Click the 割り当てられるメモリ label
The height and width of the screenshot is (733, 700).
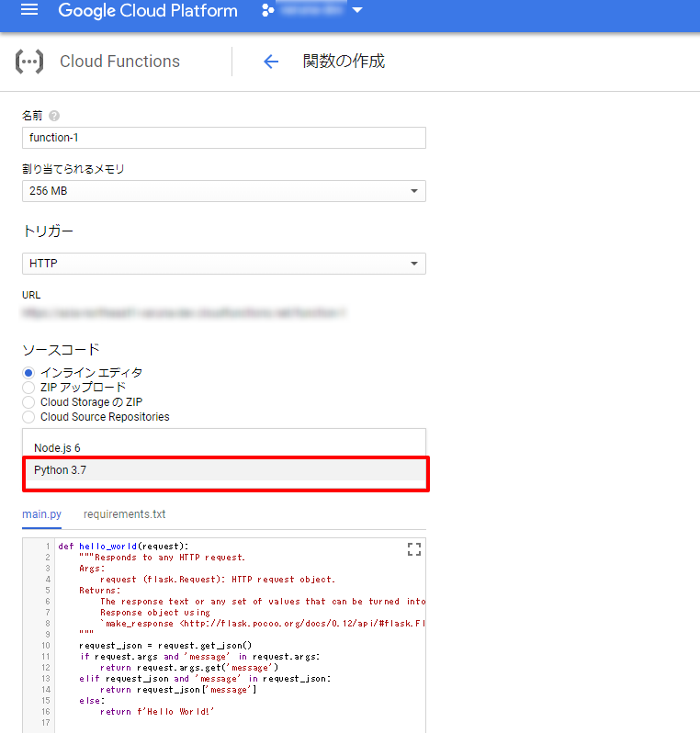[73, 169]
